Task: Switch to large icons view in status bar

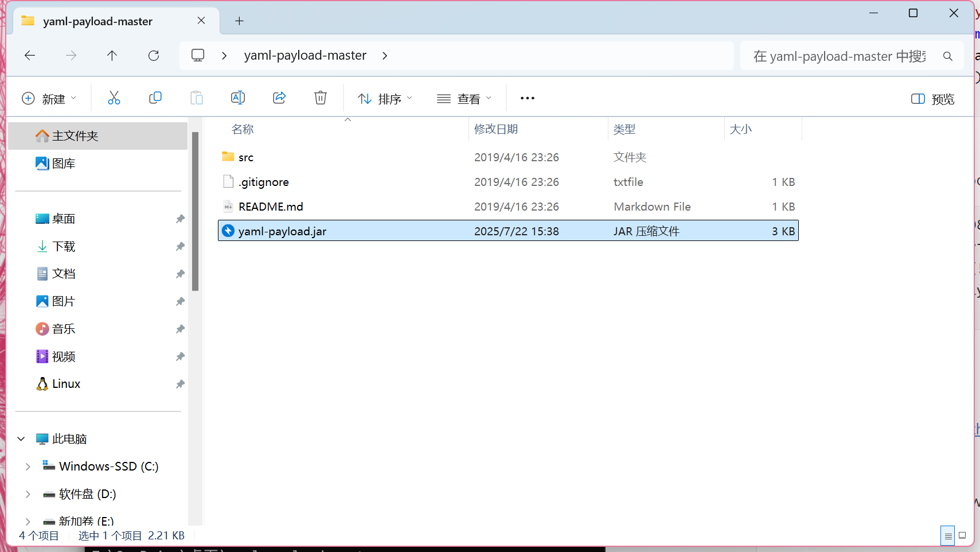Action: (962, 536)
